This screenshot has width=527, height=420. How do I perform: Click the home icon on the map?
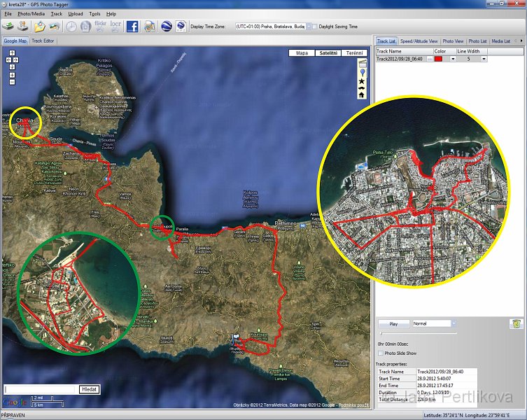(362, 94)
